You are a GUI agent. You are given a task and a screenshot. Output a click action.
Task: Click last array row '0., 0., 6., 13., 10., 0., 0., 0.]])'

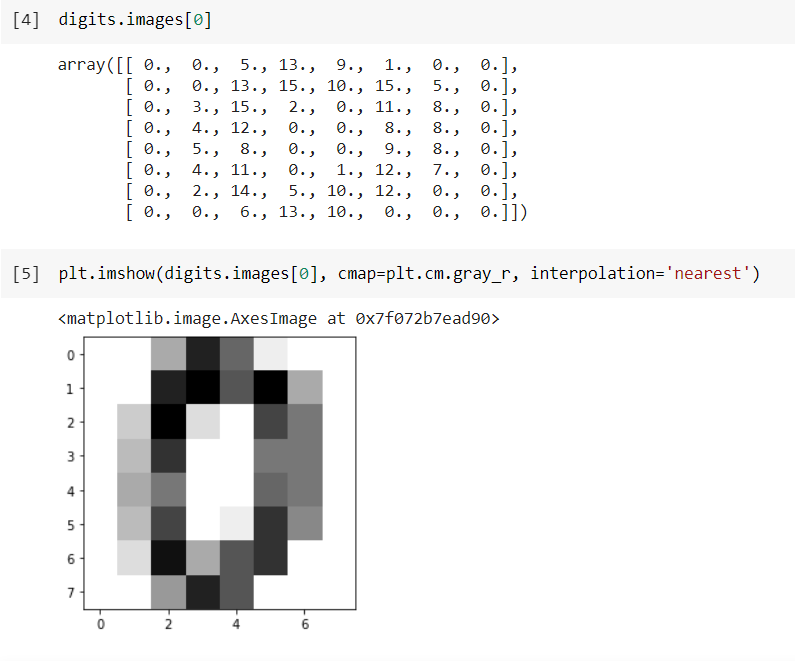point(327,212)
